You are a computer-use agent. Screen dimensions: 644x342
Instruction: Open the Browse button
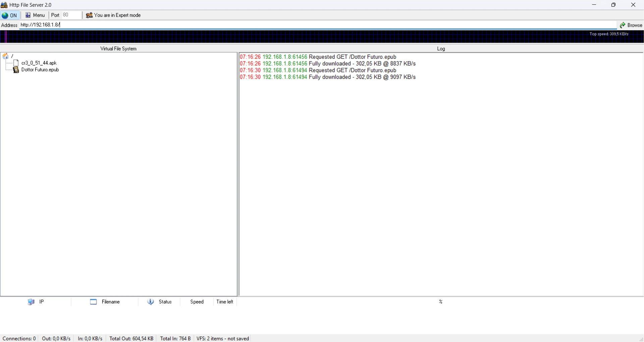click(x=631, y=25)
